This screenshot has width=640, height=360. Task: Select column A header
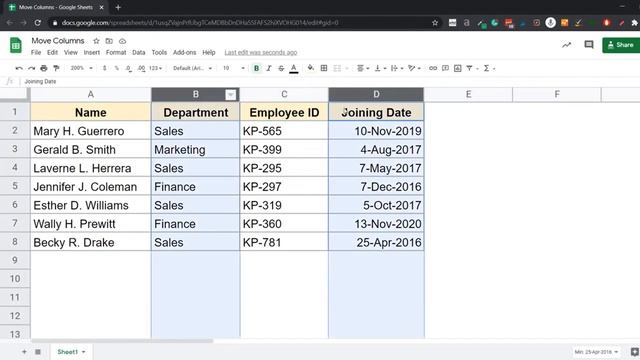click(x=91, y=94)
